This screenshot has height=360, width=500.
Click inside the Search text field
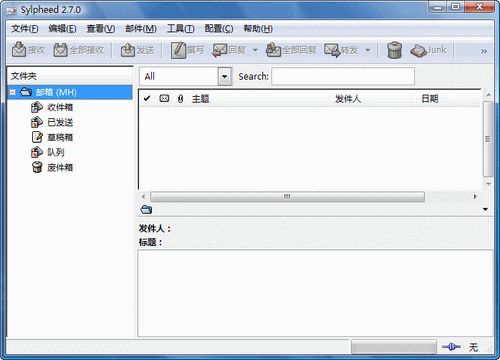pyautogui.click(x=343, y=76)
